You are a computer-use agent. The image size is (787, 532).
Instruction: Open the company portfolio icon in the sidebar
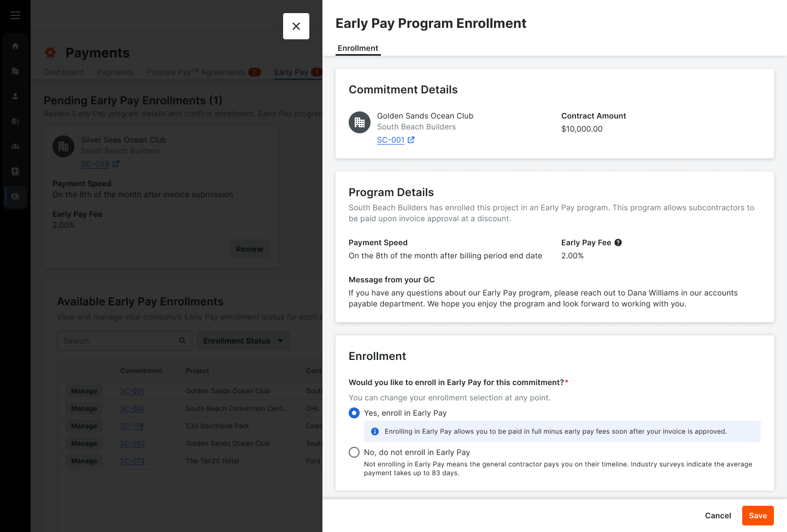(x=15, y=71)
